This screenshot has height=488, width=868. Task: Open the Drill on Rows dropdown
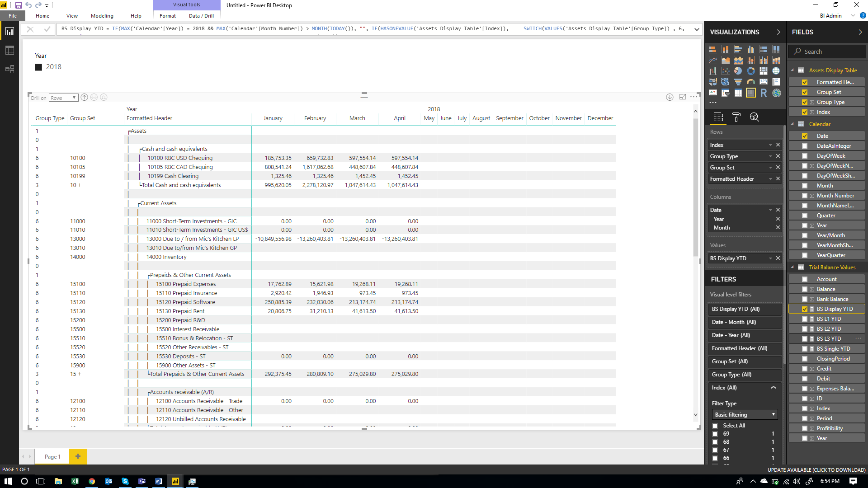[63, 98]
